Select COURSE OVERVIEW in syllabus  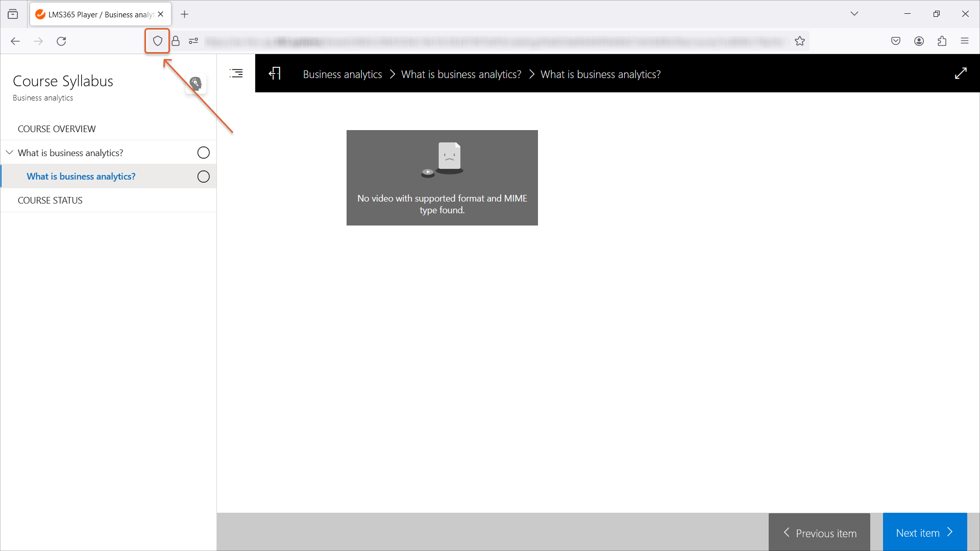click(57, 129)
